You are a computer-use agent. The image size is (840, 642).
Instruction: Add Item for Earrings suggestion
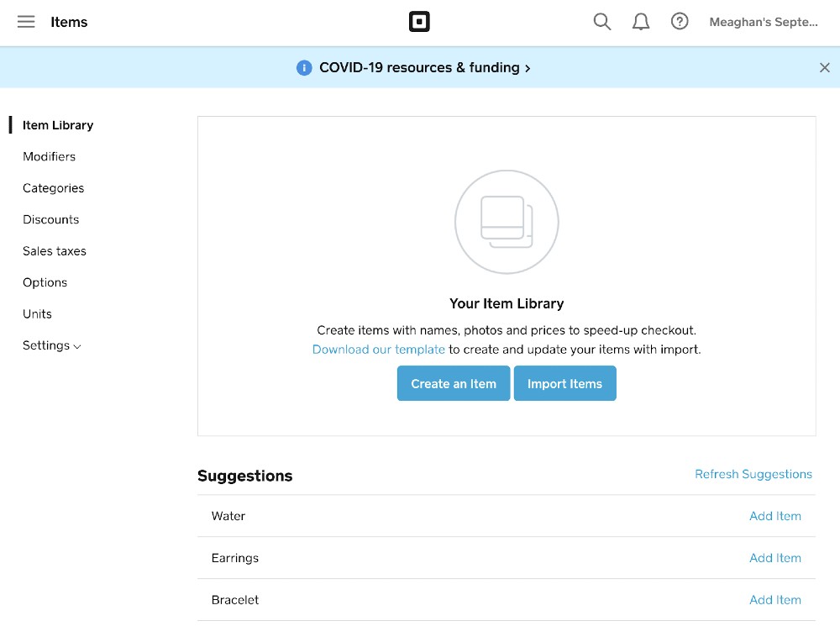[774, 558]
